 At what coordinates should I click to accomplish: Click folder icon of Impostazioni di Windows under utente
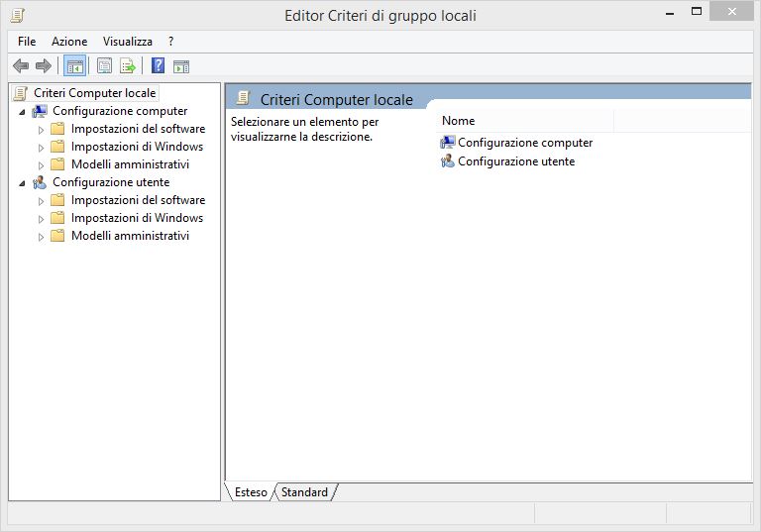point(57,218)
